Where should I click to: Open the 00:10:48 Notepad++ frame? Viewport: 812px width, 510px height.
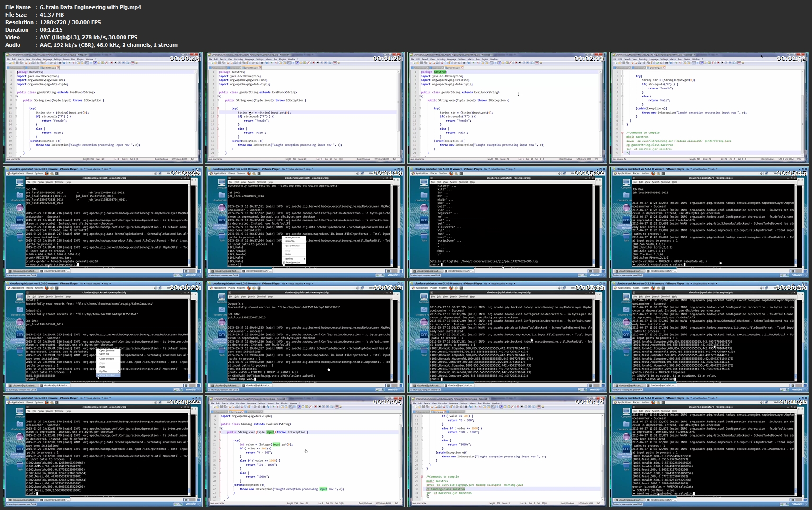point(507,451)
